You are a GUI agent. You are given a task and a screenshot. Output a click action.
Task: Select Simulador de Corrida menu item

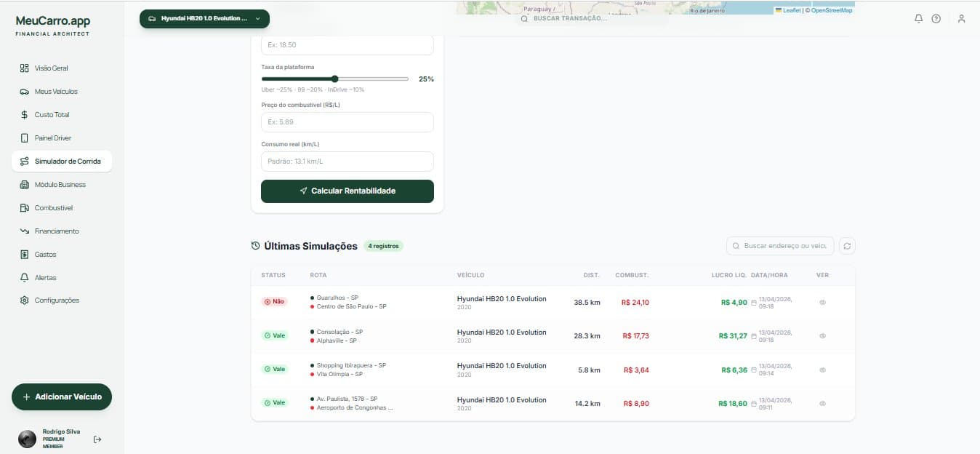coord(62,162)
